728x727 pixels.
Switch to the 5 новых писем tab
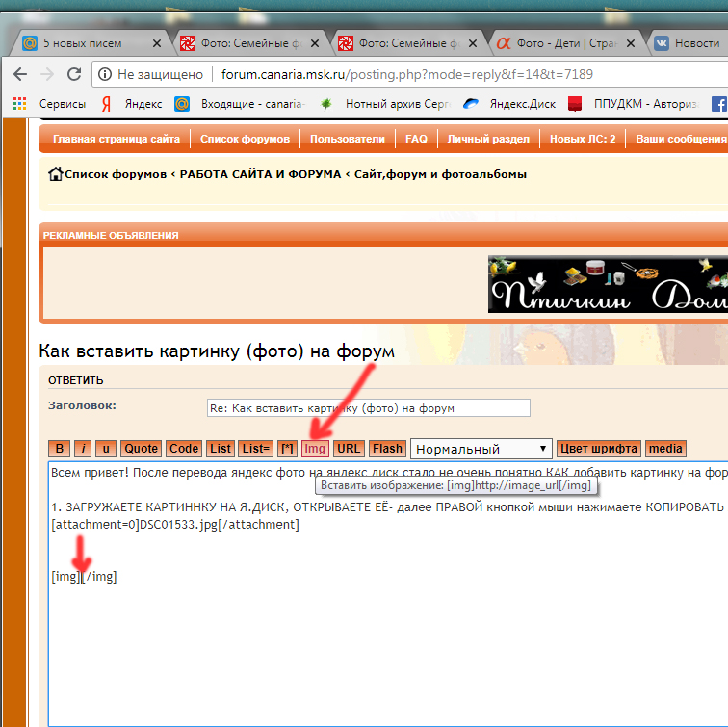pyautogui.click(x=87, y=43)
